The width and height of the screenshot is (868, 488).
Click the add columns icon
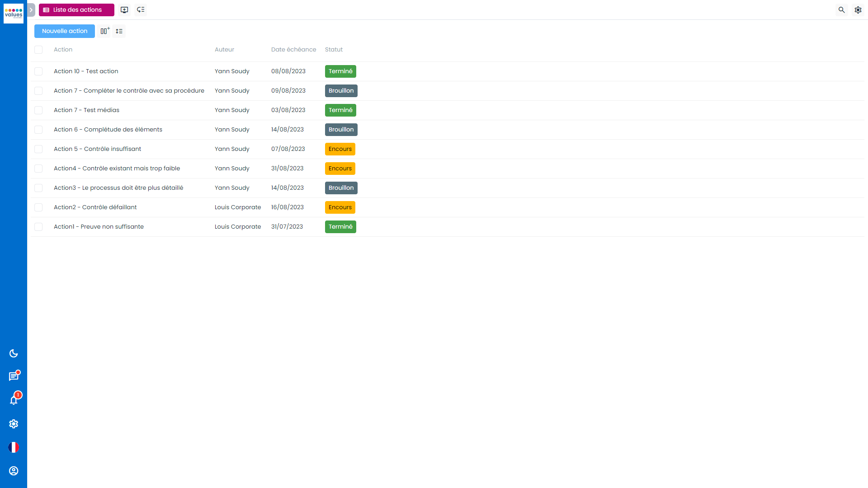pyautogui.click(x=105, y=31)
